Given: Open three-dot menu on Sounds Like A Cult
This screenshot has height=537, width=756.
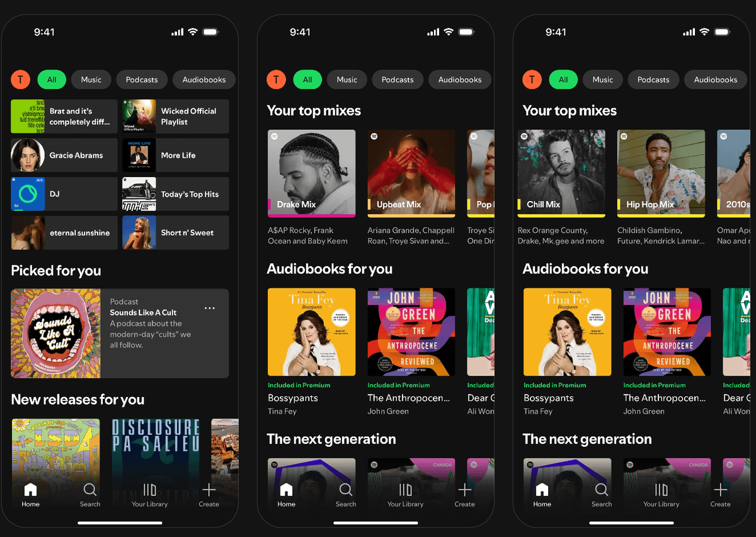Looking at the screenshot, I should (210, 308).
